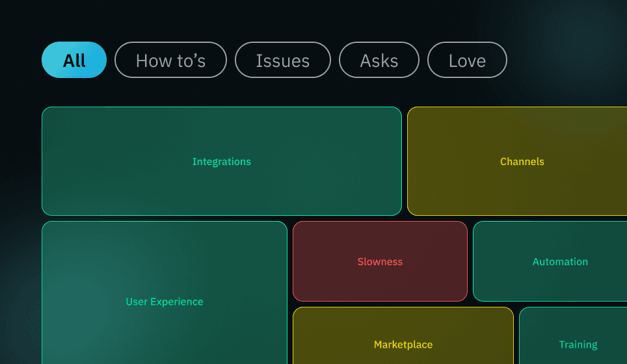Switch to the How to's filter
Screen dimensions: 627x364
(x=170, y=60)
